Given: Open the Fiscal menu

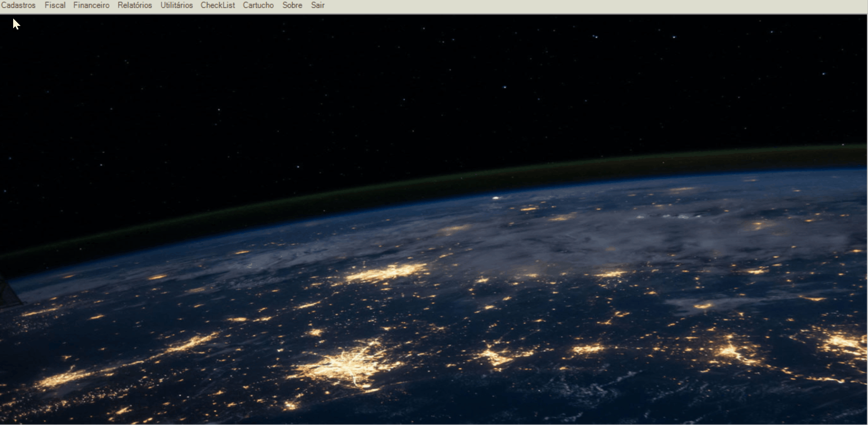Looking at the screenshot, I should point(55,5).
